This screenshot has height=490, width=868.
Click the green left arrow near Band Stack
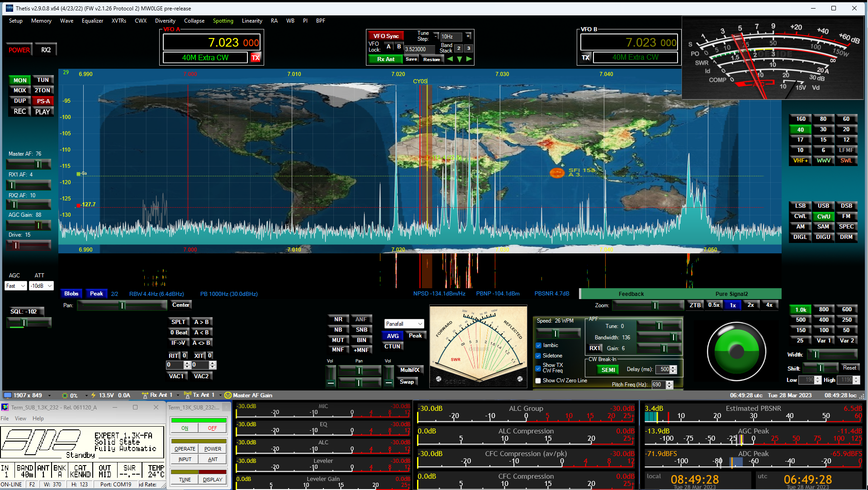click(450, 59)
